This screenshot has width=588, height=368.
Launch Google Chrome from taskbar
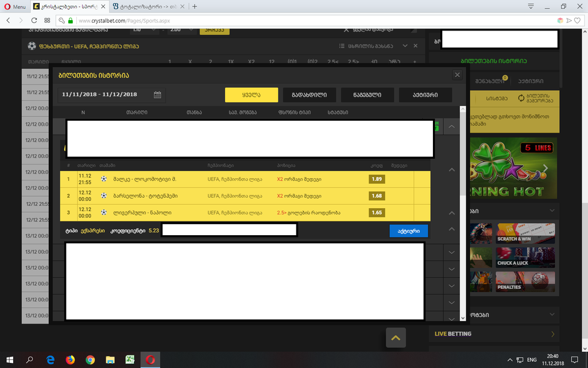click(90, 360)
